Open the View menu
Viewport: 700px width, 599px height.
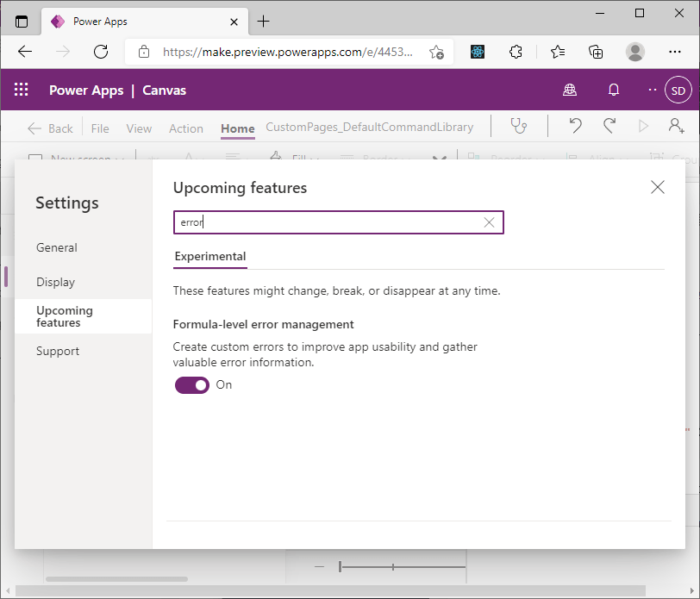139,128
